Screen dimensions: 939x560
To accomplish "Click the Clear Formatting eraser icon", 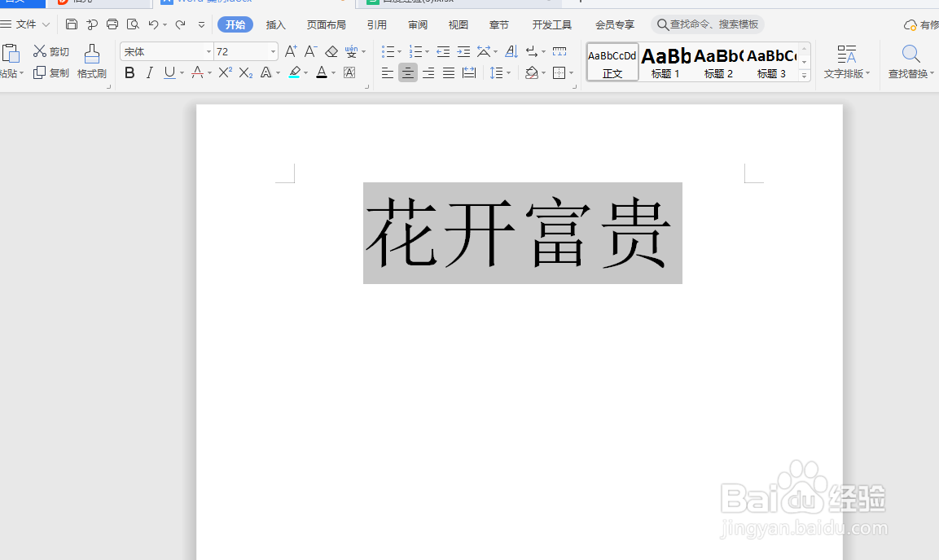I will click(x=331, y=52).
